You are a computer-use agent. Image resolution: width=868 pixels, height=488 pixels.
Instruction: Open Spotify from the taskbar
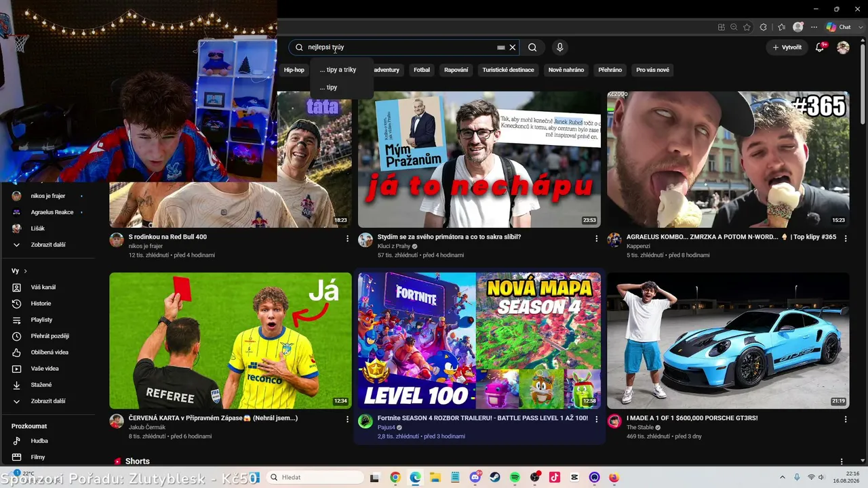(x=515, y=477)
